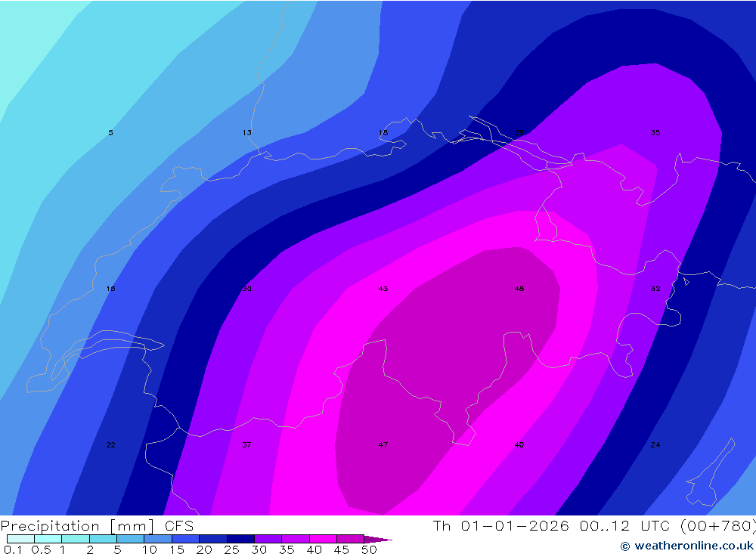This screenshot has width=756, height=554.
Task: Click the copyright symbol before weatheronline.co.uk
Action: 624,546
